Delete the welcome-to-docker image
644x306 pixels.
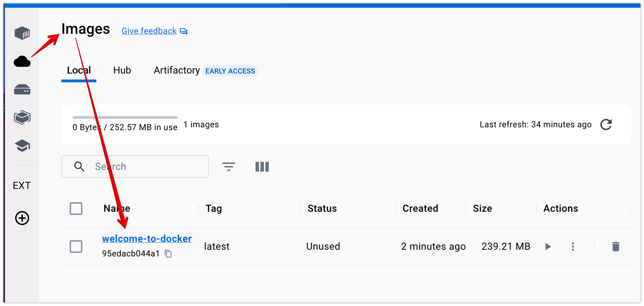(615, 247)
